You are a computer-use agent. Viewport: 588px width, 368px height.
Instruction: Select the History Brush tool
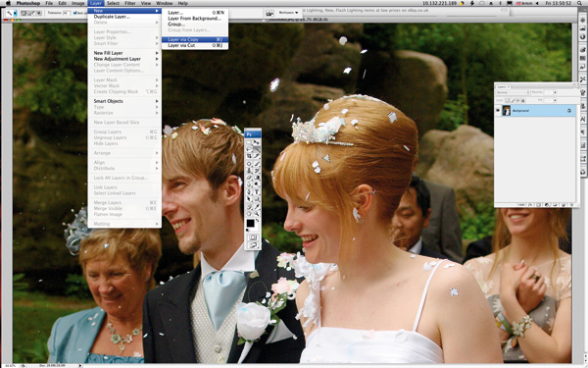[257, 171]
